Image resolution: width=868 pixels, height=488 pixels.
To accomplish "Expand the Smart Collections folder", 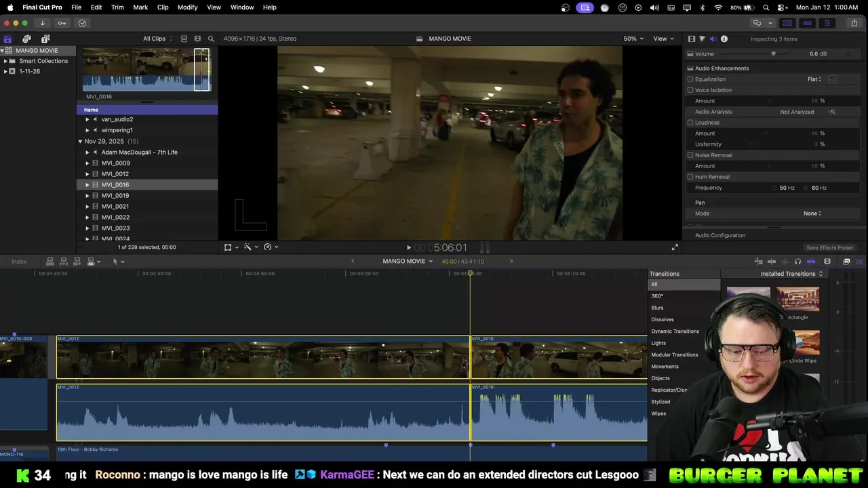I will coord(5,61).
